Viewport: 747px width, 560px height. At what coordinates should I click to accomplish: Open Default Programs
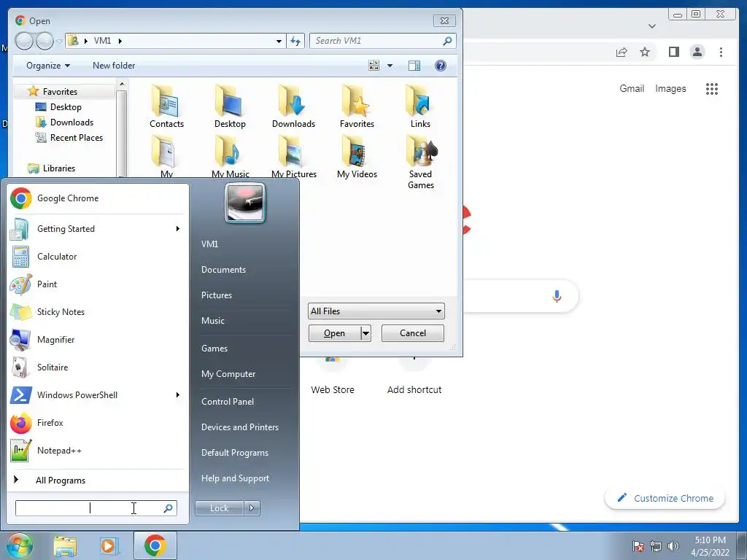[234, 453]
